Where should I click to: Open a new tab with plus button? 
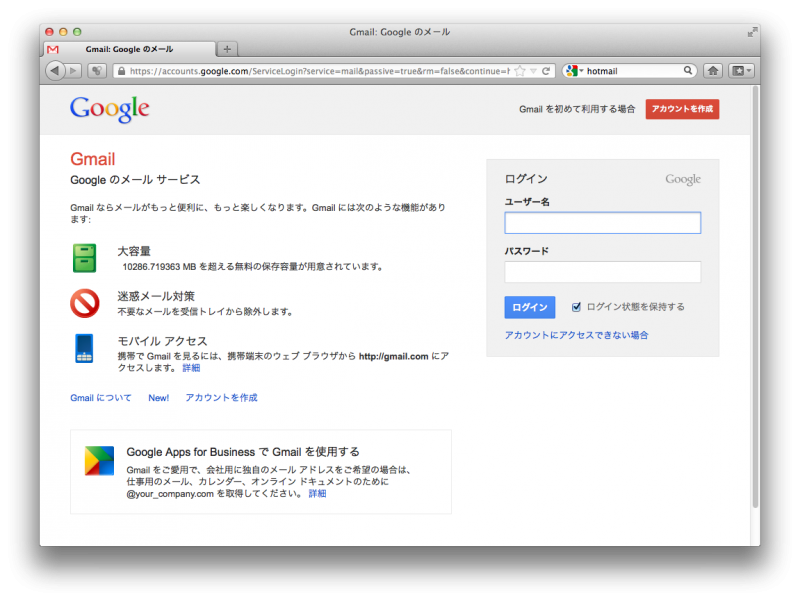pos(227,49)
